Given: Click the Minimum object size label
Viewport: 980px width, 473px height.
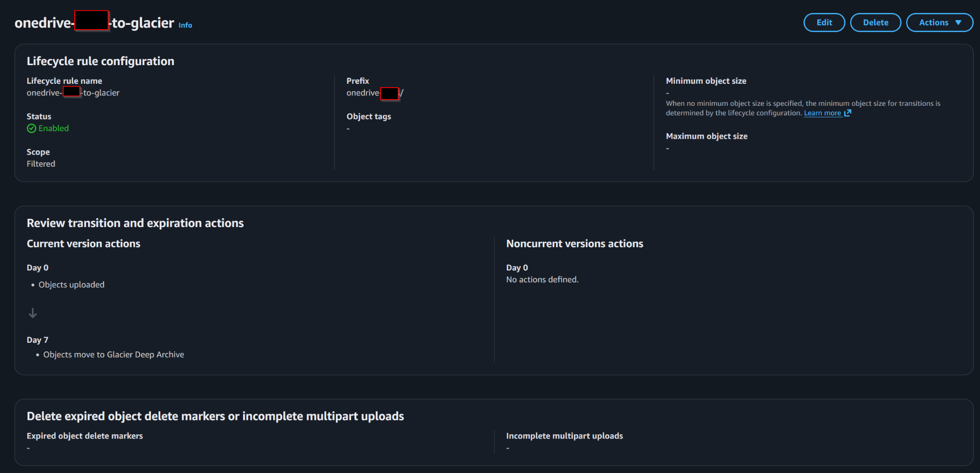Looking at the screenshot, I should [x=706, y=81].
